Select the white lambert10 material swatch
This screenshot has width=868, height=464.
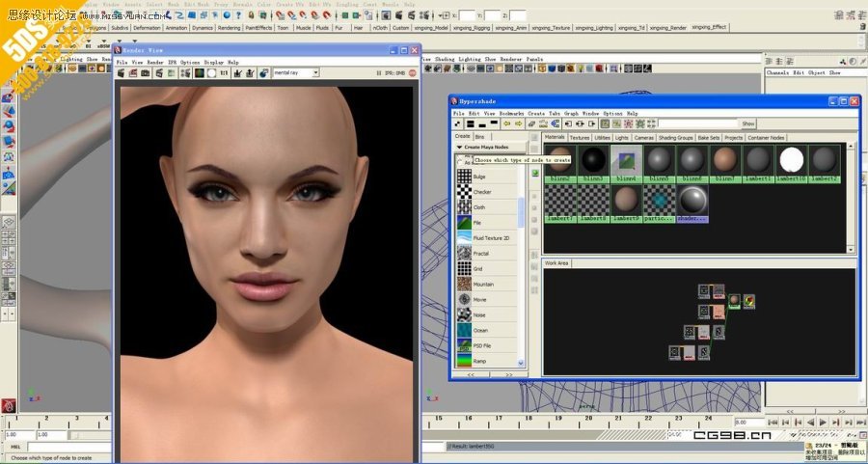tap(792, 160)
